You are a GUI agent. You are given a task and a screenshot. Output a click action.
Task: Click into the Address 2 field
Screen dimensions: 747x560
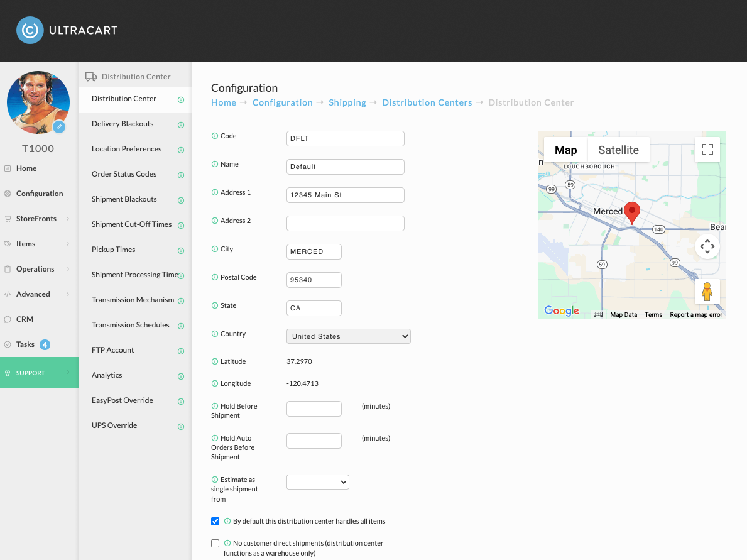click(346, 224)
